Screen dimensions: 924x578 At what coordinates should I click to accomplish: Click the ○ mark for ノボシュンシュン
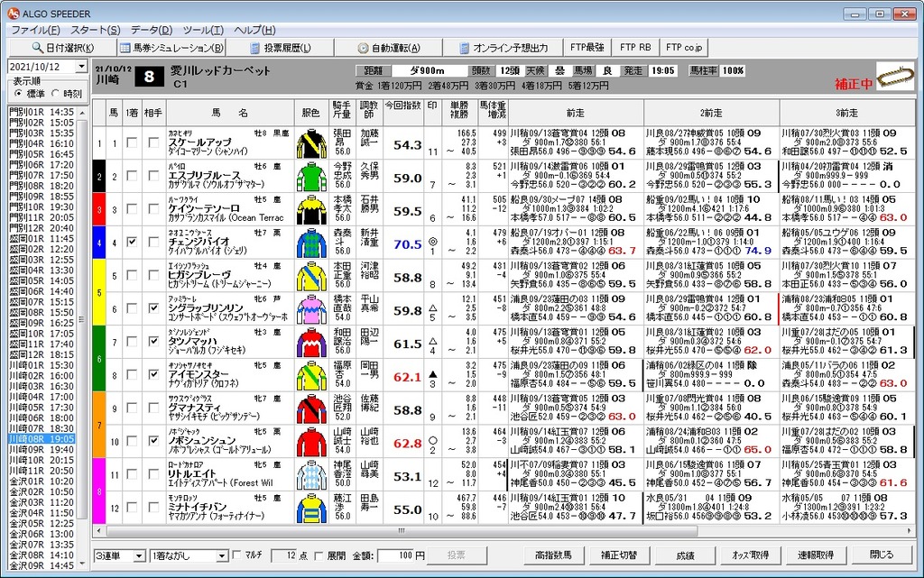(433, 440)
